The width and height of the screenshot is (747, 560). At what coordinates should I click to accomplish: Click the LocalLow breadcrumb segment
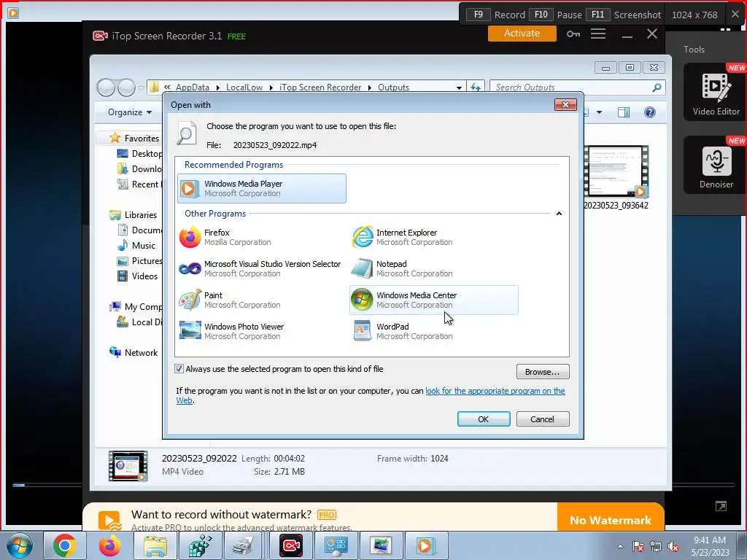pos(244,87)
